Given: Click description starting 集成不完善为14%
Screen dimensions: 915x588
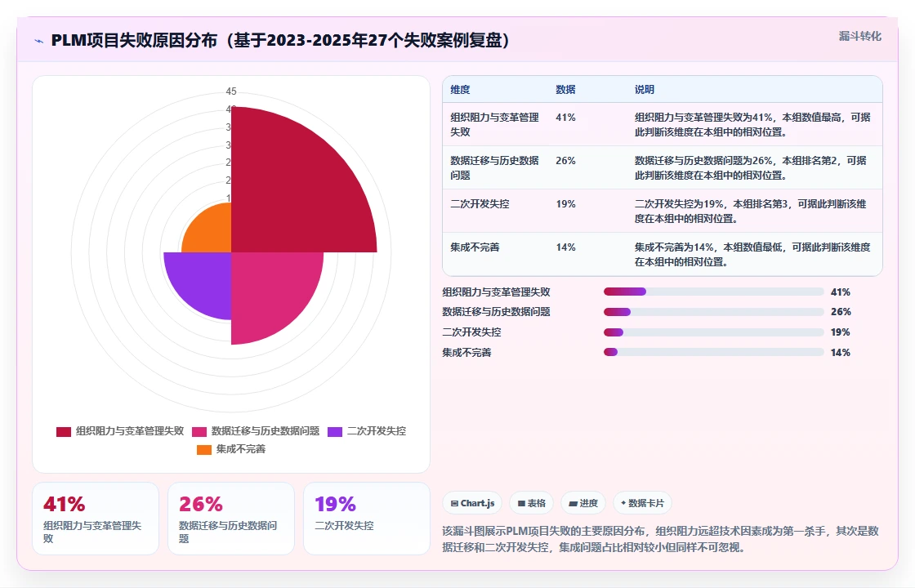Looking at the screenshot, I should pyautogui.click(x=752, y=254).
